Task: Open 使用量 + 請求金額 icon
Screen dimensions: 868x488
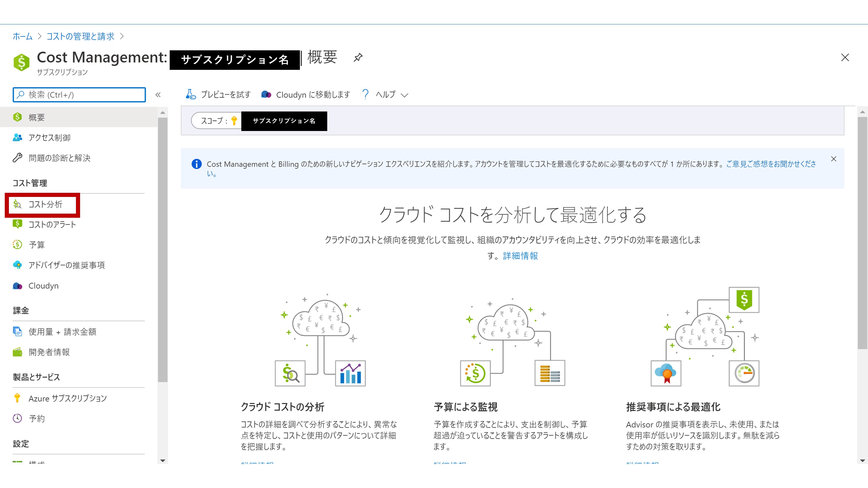Action: tap(17, 332)
